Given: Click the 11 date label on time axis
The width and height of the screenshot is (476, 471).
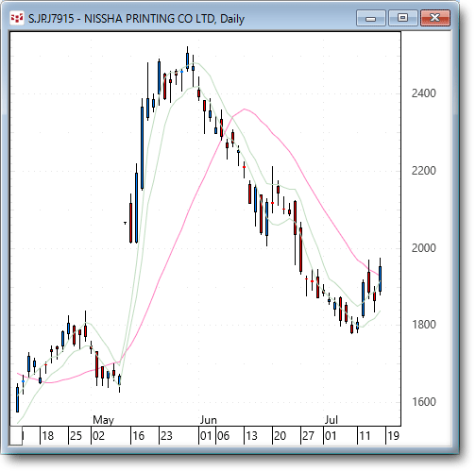Looking at the screenshot, I should [x=365, y=436].
